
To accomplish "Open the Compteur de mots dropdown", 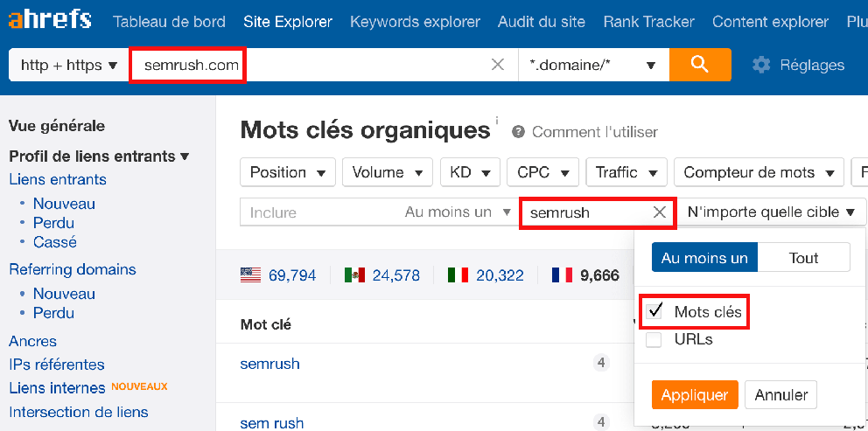I will 759,172.
